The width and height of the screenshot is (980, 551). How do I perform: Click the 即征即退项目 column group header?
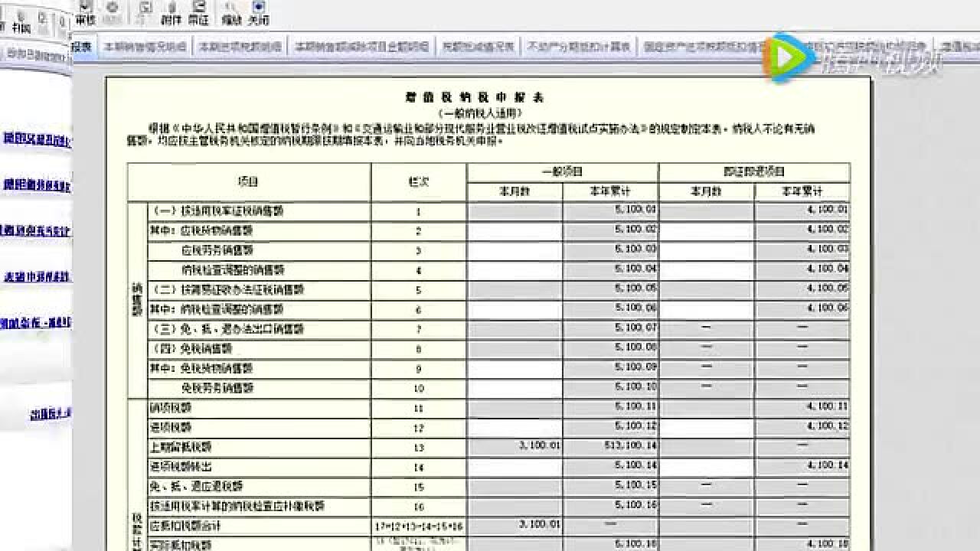click(754, 172)
